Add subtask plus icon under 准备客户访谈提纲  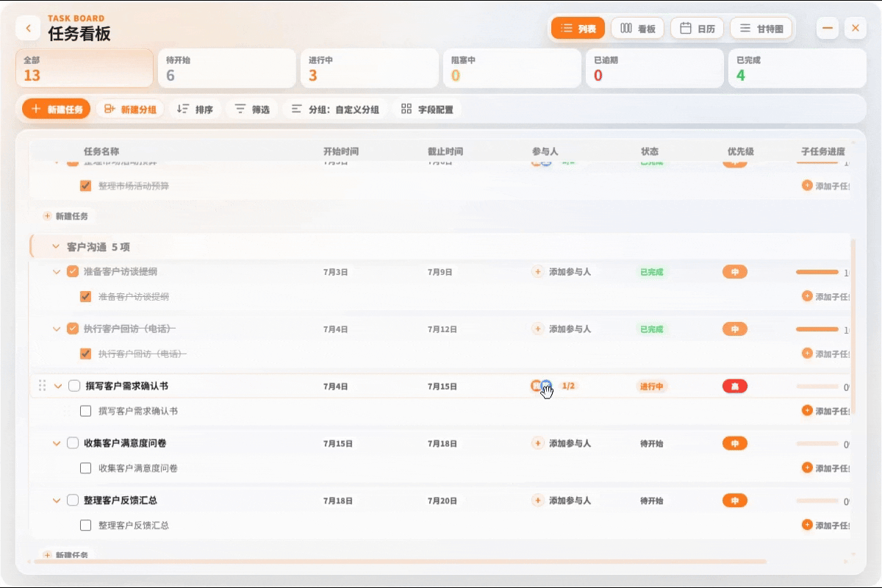pyautogui.click(x=807, y=296)
